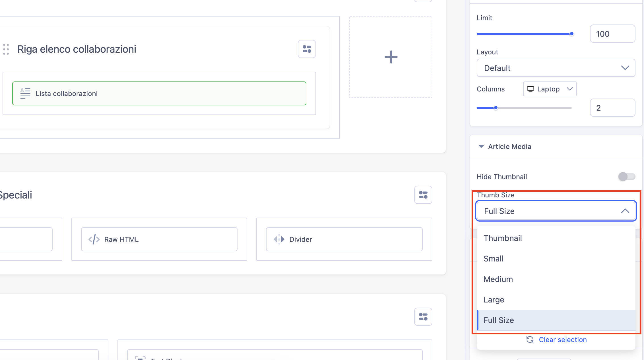Open the Layout dropdown menu
Viewport: 644px width, 360px height.
coord(556,68)
